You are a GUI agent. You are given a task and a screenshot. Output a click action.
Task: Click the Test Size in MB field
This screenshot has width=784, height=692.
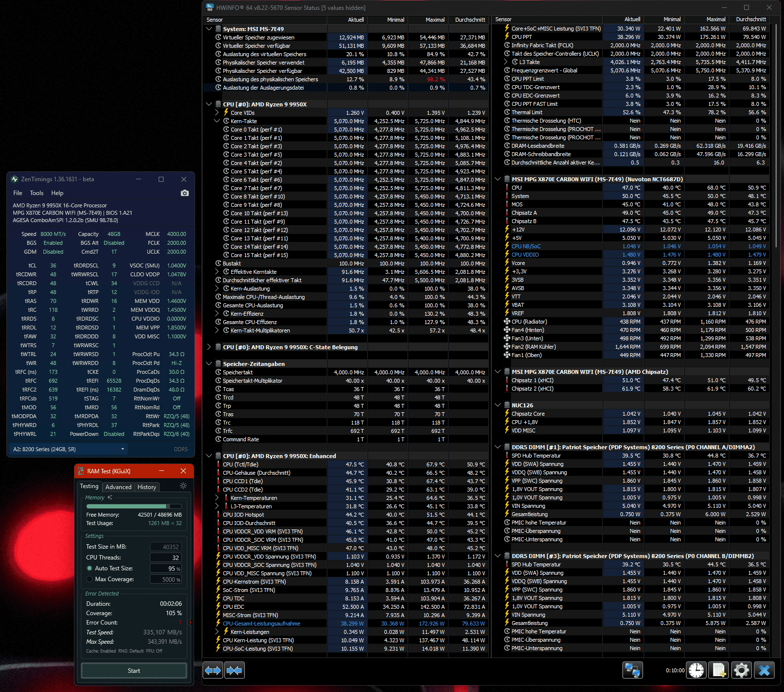click(166, 547)
